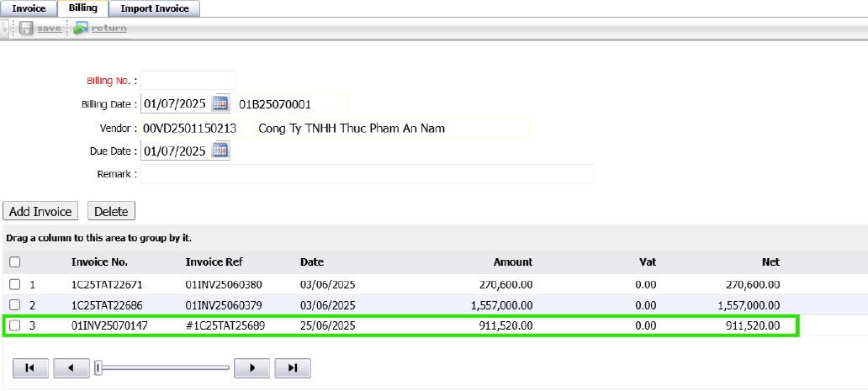Sort by the Amount column header
868x391 pixels.
coord(512,262)
